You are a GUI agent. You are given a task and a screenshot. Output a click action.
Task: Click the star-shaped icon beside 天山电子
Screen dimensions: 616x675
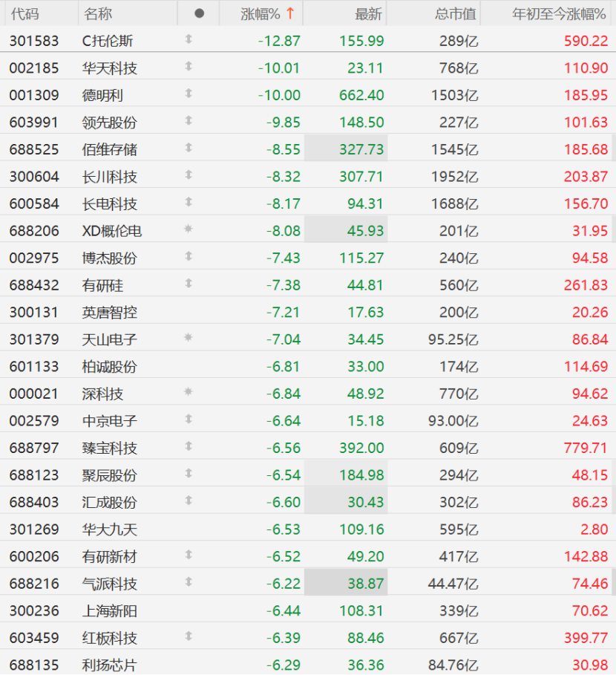[188, 337]
